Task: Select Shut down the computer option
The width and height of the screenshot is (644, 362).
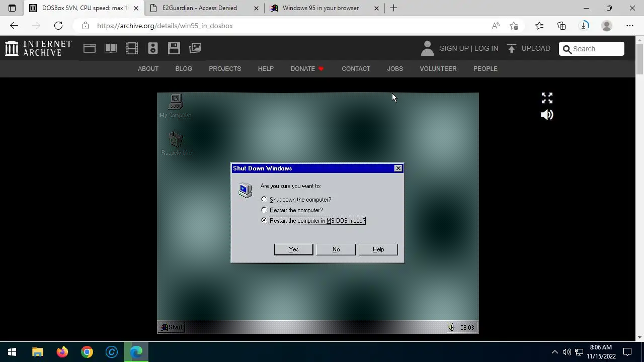Action: 264,200
